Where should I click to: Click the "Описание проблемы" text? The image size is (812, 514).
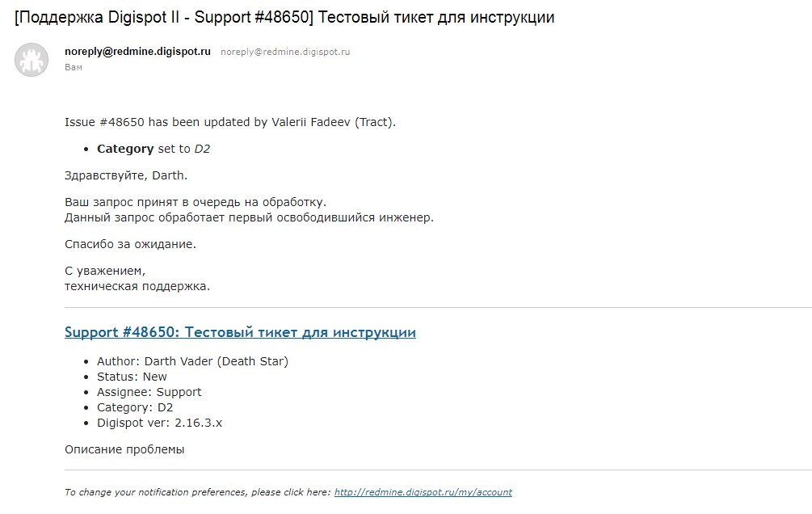pyautogui.click(x=124, y=449)
